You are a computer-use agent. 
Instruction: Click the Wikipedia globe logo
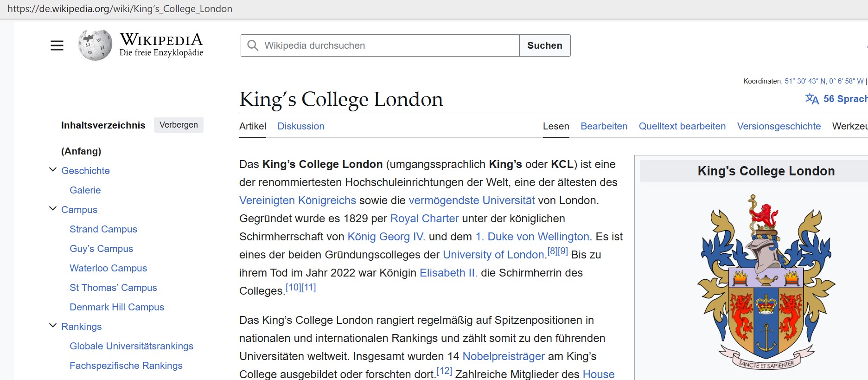95,45
